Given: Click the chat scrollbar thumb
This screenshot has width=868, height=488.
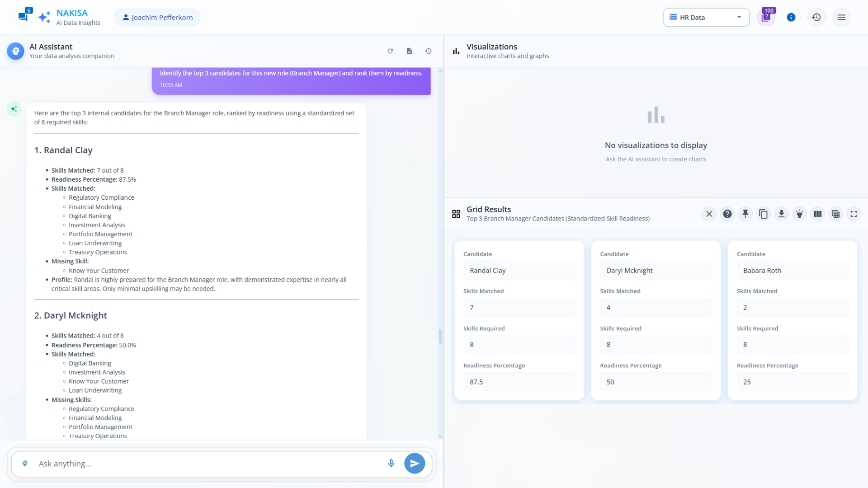Looking at the screenshot, I should [x=440, y=336].
